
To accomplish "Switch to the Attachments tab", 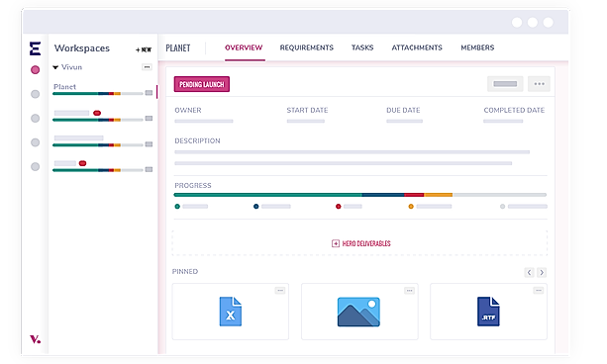I will pos(417,47).
